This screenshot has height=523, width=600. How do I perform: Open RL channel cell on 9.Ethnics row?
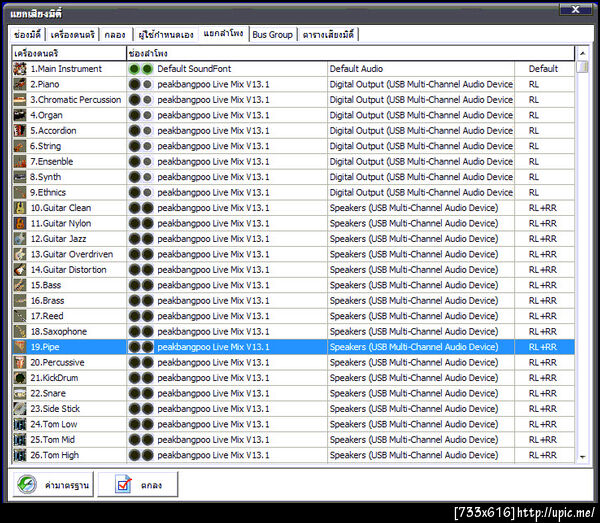click(x=545, y=192)
